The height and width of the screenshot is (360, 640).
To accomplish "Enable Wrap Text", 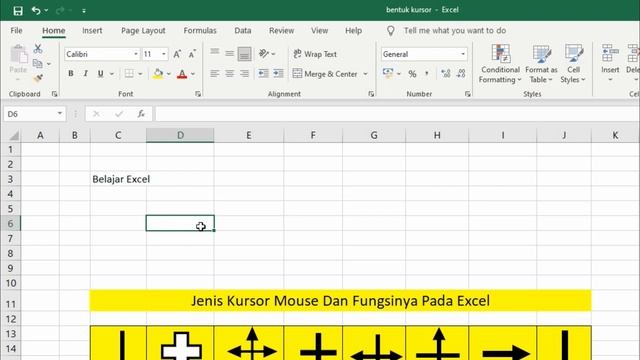I will coord(315,54).
